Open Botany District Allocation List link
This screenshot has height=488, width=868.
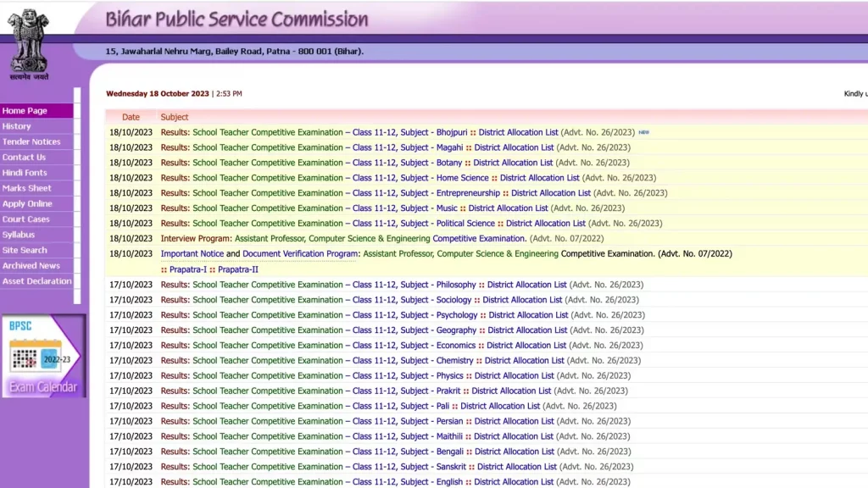[513, 163]
